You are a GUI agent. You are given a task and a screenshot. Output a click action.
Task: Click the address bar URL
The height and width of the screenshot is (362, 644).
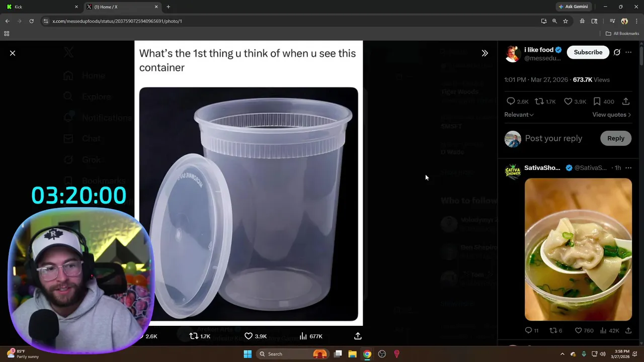tap(117, 21)
